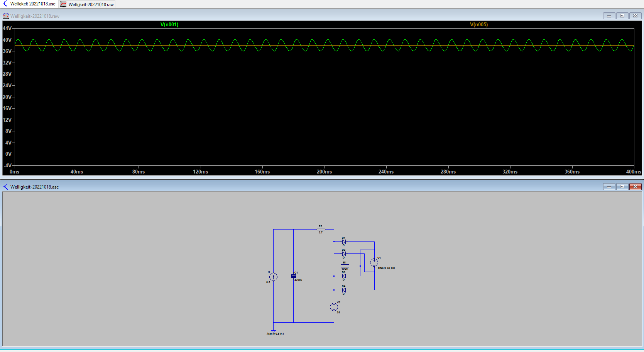Select resistor R1 in the schematic
The height and width of the screenshot is (352, 644).
tap(345, 266)
